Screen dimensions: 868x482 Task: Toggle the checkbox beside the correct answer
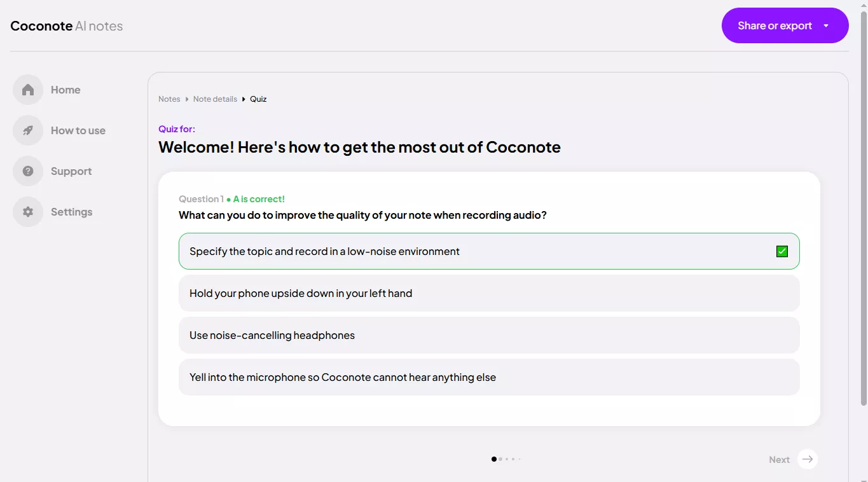coord(782,251)
